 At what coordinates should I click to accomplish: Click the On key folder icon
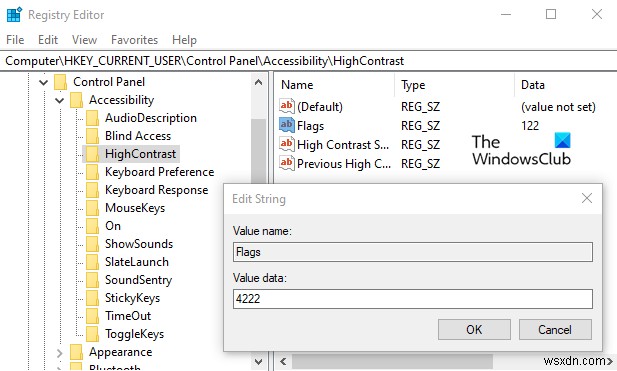(92, 226)
